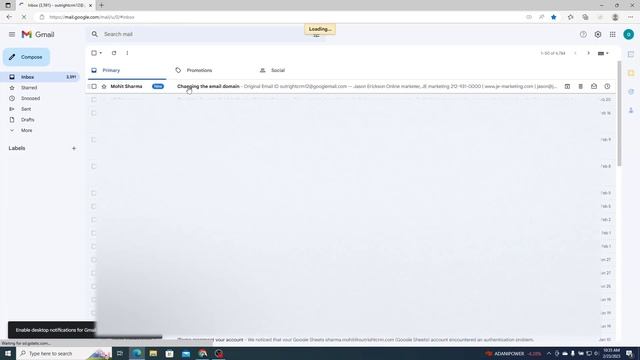640x360 pixels.
Task: Open the input tools dropdown
Action: [603, 53]
